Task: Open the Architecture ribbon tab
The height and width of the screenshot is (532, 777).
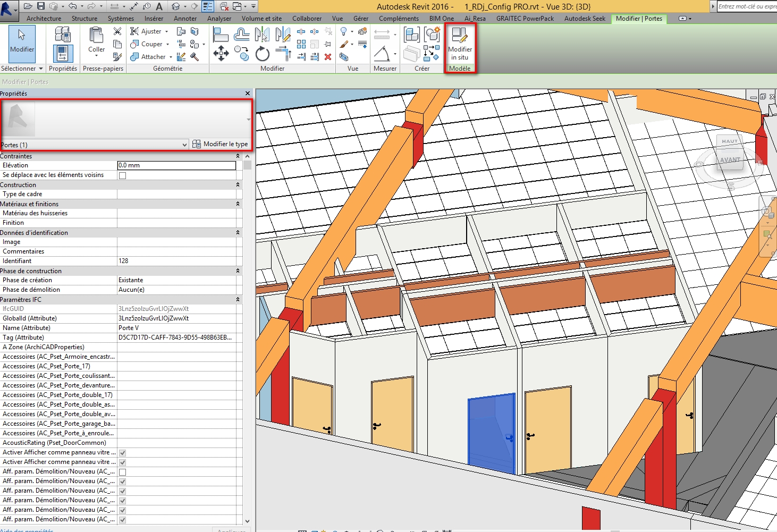Action: 44,19
